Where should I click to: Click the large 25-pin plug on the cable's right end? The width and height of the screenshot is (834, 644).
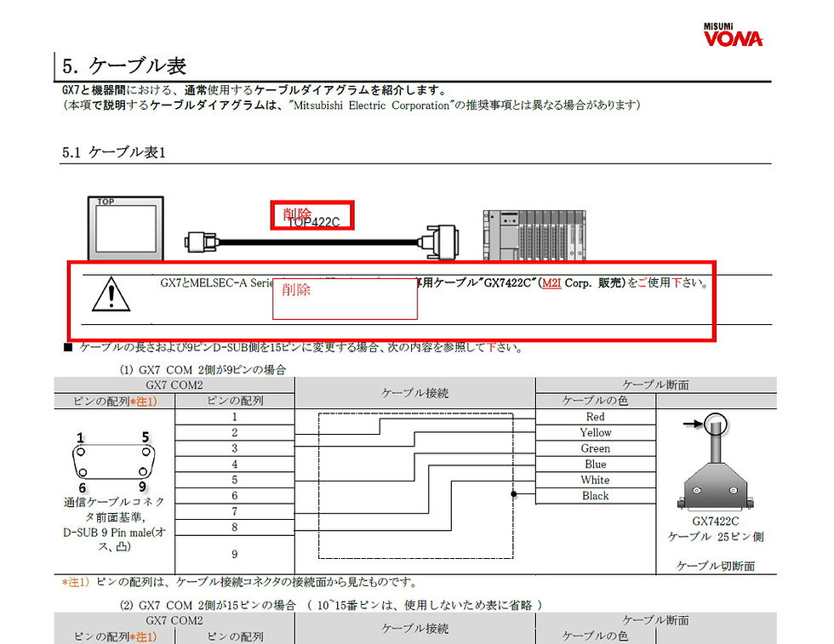click(x=438, y=242)
